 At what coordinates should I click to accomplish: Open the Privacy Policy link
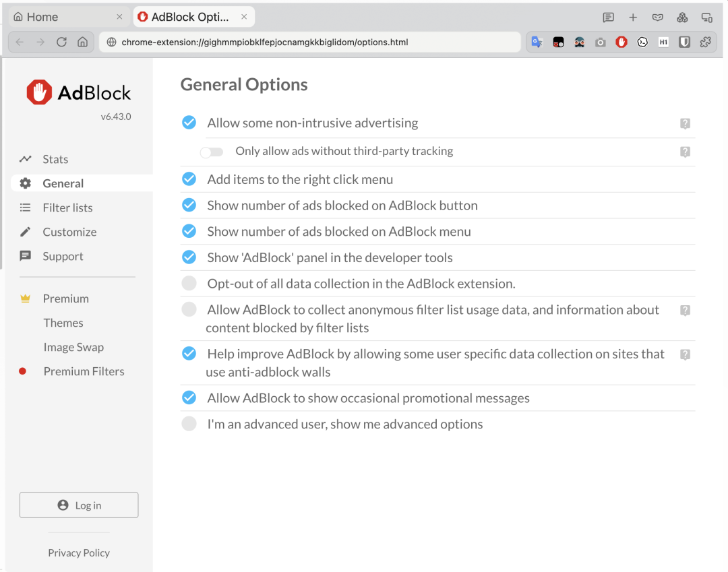79,552
